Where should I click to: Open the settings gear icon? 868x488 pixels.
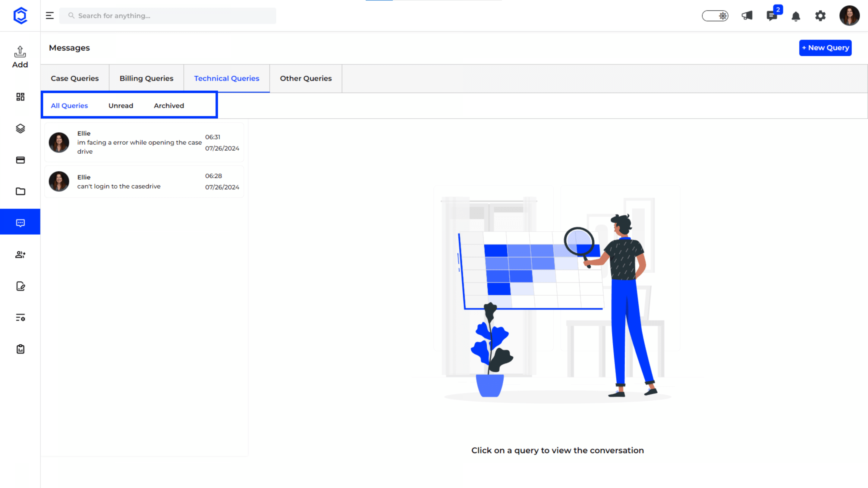820,16
